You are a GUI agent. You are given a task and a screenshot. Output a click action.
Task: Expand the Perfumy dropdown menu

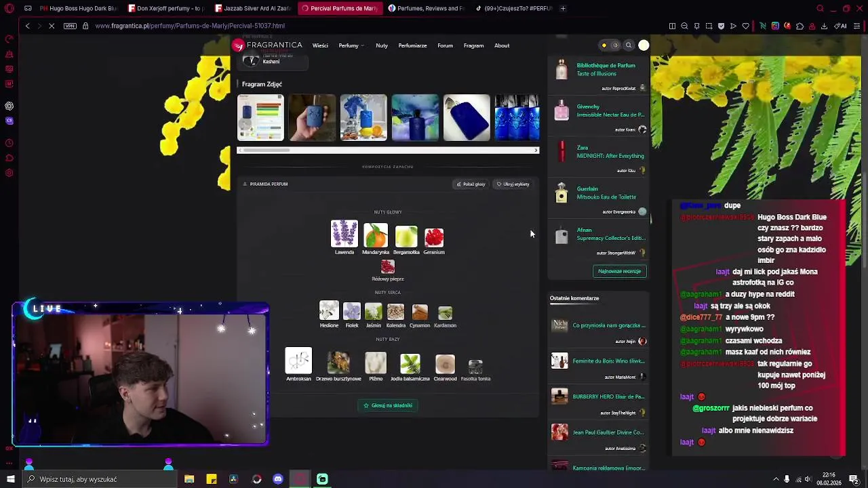point(351,45)
